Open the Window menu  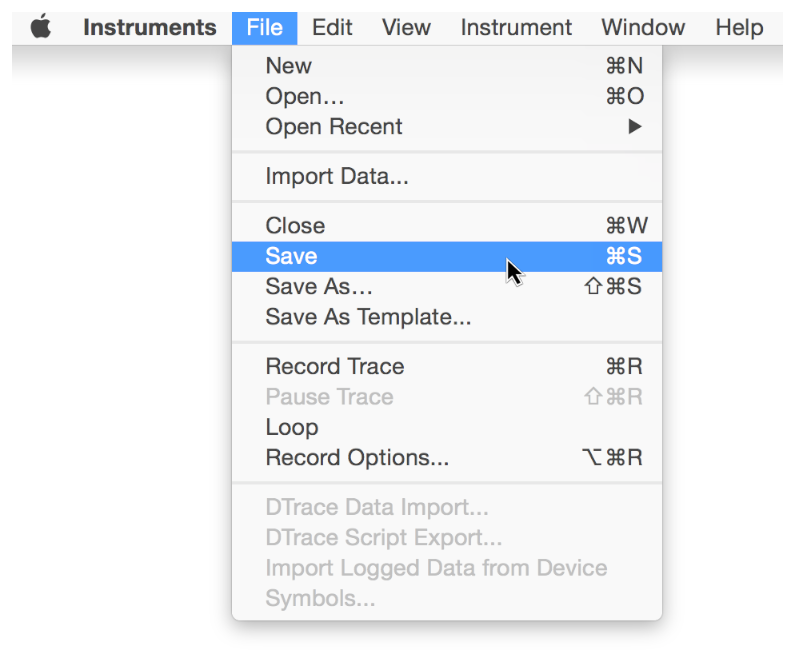[x=643, y=28]
